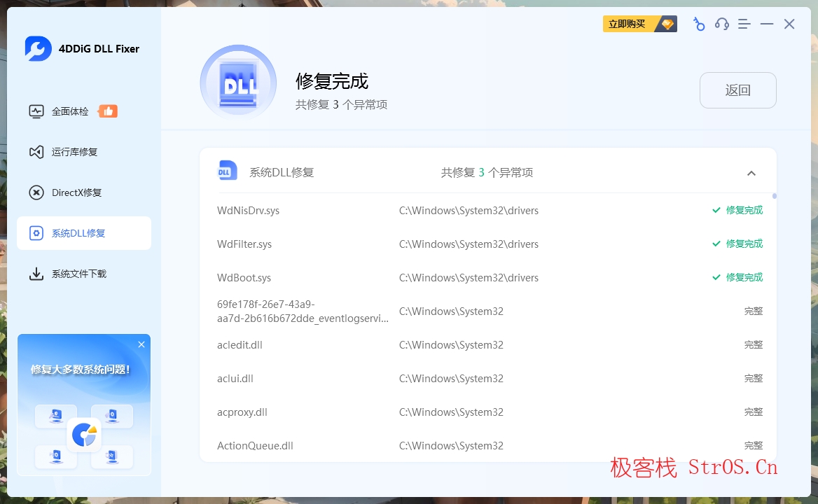
Task: Open the 运行库修复 runtime repair section
Action: tap(84, 152)
